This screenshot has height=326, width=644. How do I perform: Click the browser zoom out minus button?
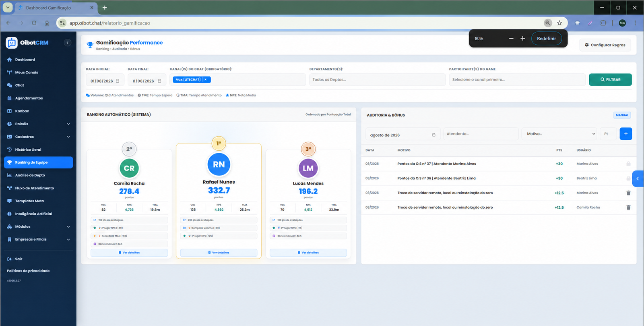511,39
